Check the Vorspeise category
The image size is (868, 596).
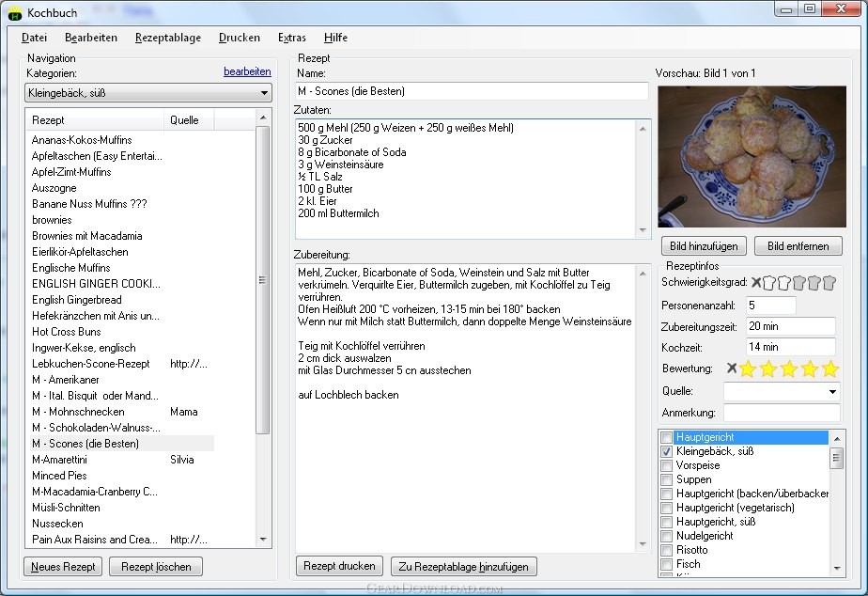(x=667, y=466)
